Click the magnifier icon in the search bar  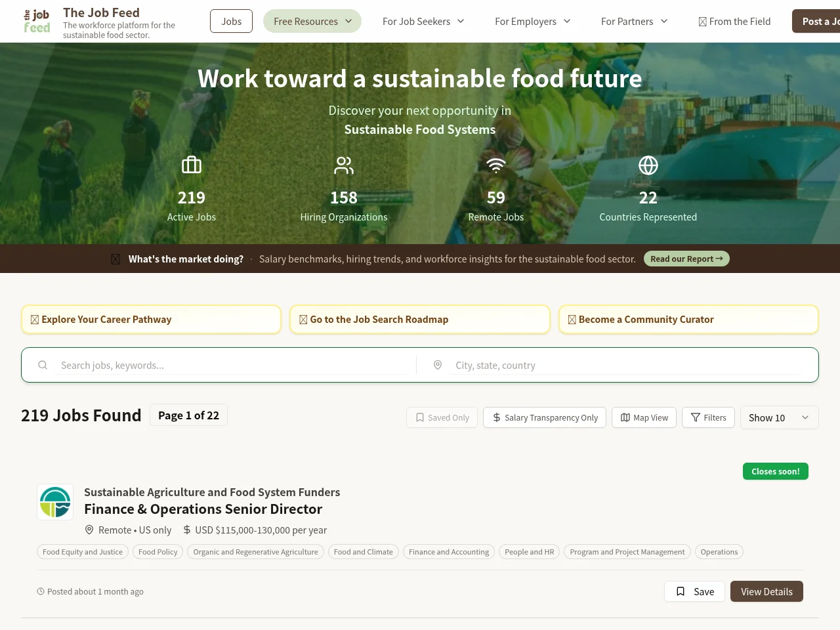[x=43, y=365]
